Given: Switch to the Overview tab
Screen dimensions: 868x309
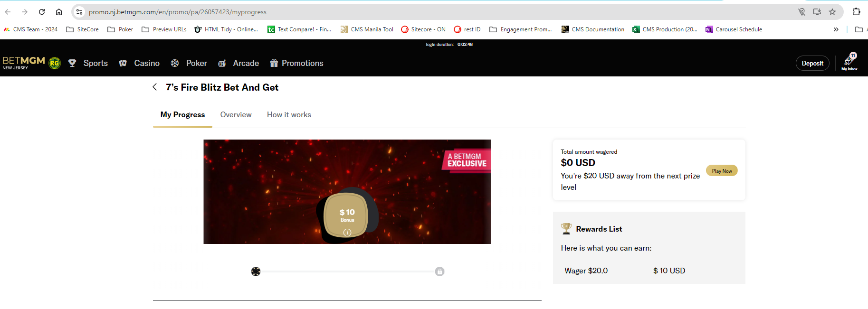Looking at the screenshot, I should point(236,115).
